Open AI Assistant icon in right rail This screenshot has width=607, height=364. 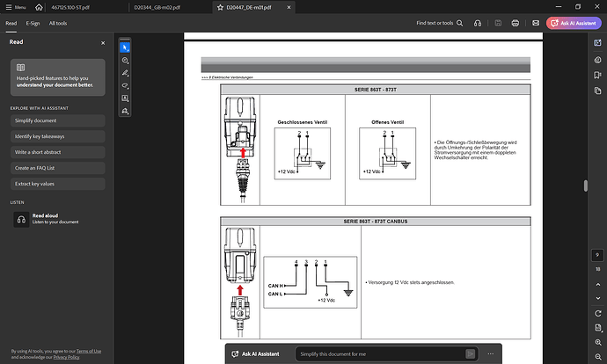tap(597, 43)
